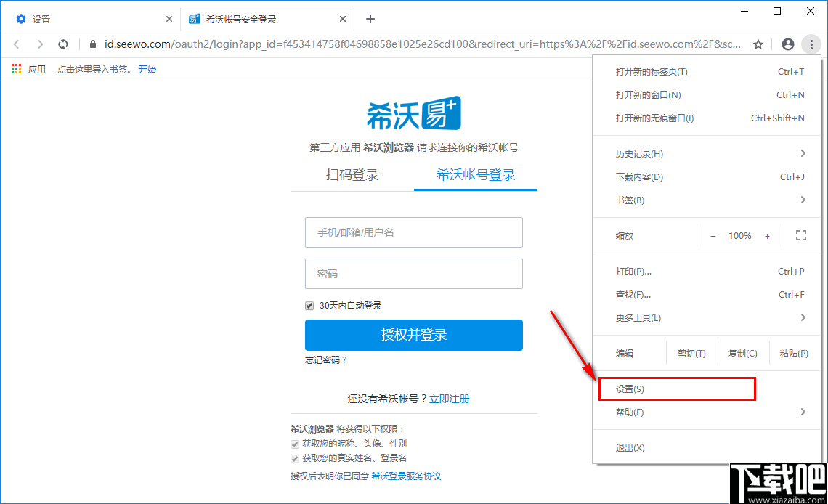Click the 希沃易+ logo
The image size is (828, 504).
tap(414, 113)
